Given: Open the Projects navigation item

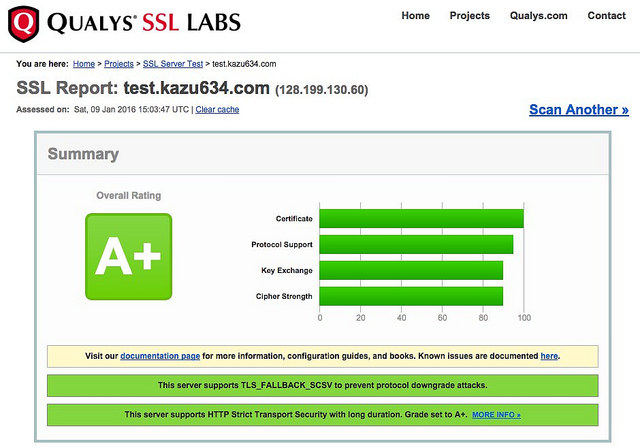Looking at the screenshot, I should point(469,16).
